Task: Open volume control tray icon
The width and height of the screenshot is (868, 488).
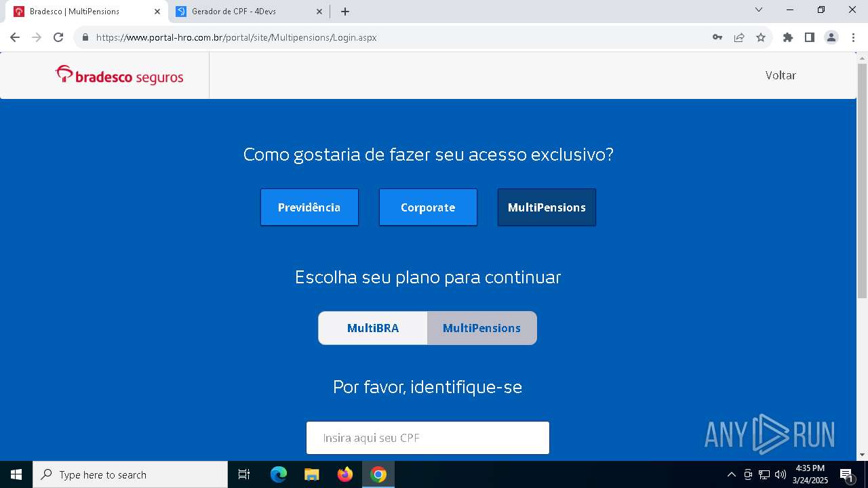Action: point(781,474)
